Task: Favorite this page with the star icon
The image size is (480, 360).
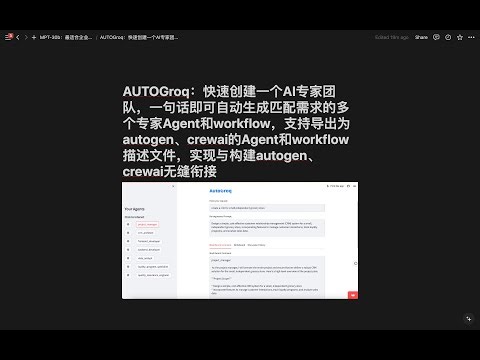Action: (x=460, y=37)
